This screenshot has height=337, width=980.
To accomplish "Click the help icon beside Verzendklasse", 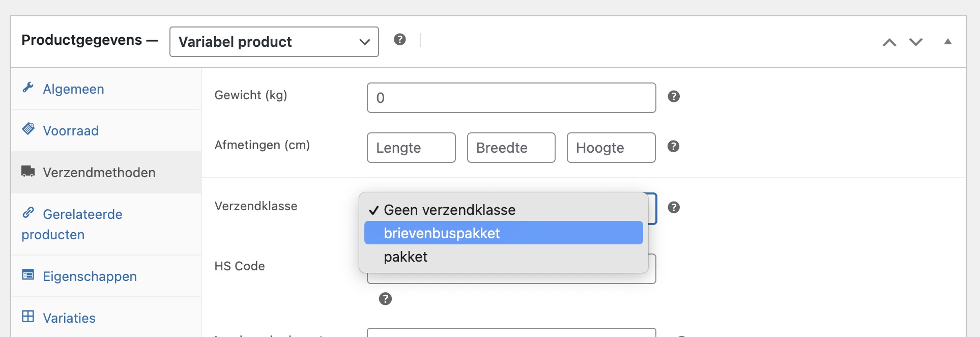I will click(x=674, y=207).
